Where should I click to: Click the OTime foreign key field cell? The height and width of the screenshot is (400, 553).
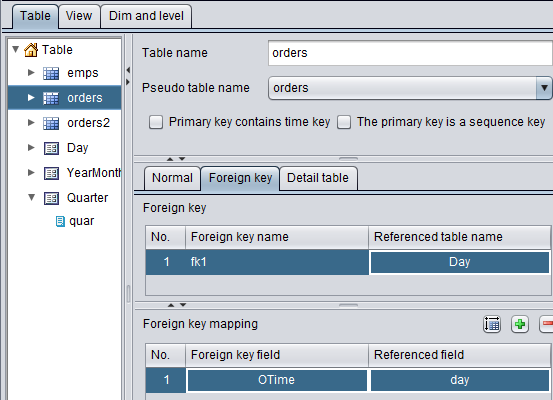coord(277,380)
